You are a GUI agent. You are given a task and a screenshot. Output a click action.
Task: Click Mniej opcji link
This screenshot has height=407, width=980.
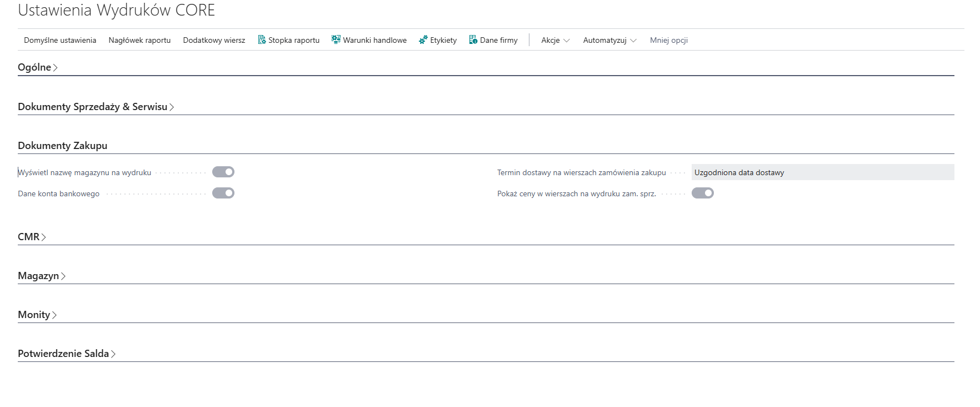668,41
